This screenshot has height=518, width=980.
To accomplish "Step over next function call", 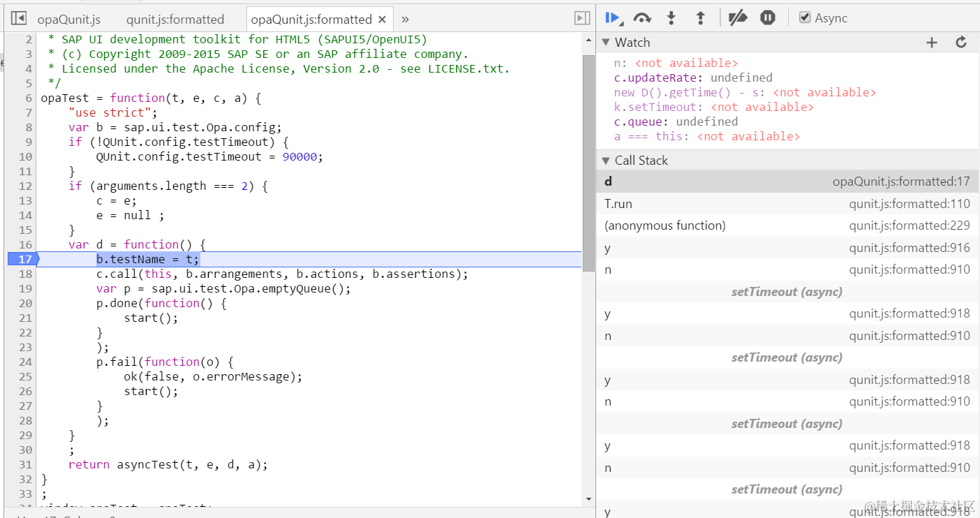I will click(x=642, y=18).
